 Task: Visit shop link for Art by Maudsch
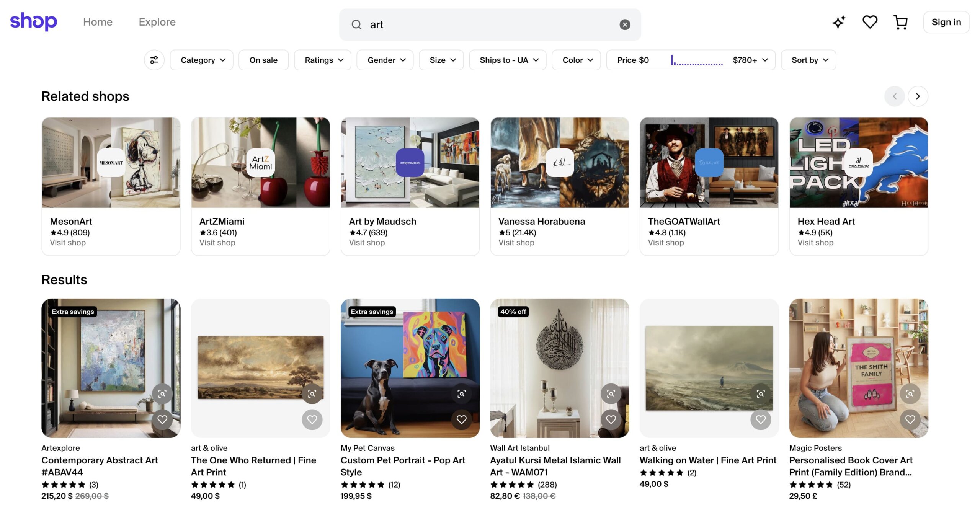(x=367, y=243)
